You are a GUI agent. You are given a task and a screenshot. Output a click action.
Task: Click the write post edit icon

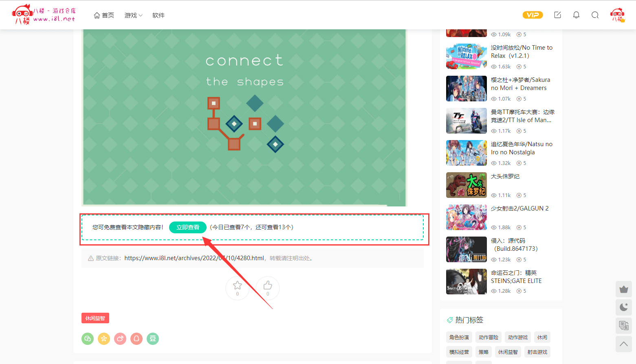557,15
